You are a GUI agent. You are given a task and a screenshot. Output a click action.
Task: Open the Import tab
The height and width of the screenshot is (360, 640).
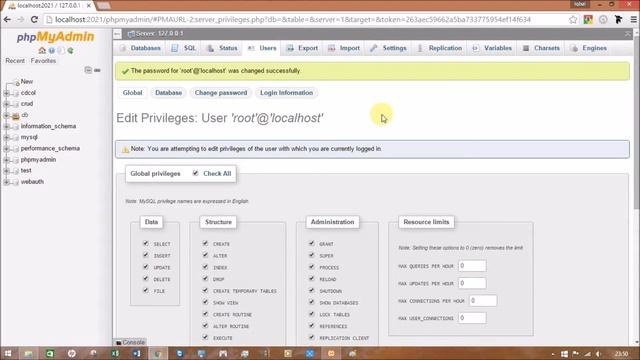[x=344, y=48]
